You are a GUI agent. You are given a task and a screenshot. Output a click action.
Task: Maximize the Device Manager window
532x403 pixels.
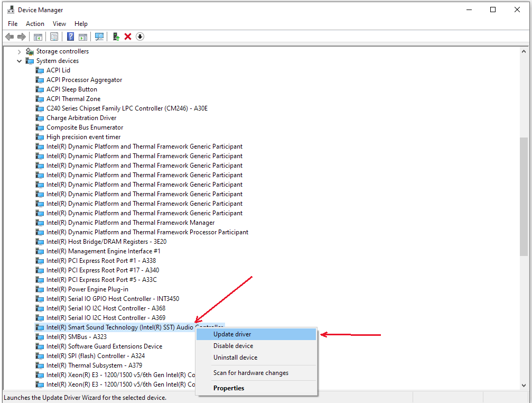pyautogui.click(x=493, y=10)
